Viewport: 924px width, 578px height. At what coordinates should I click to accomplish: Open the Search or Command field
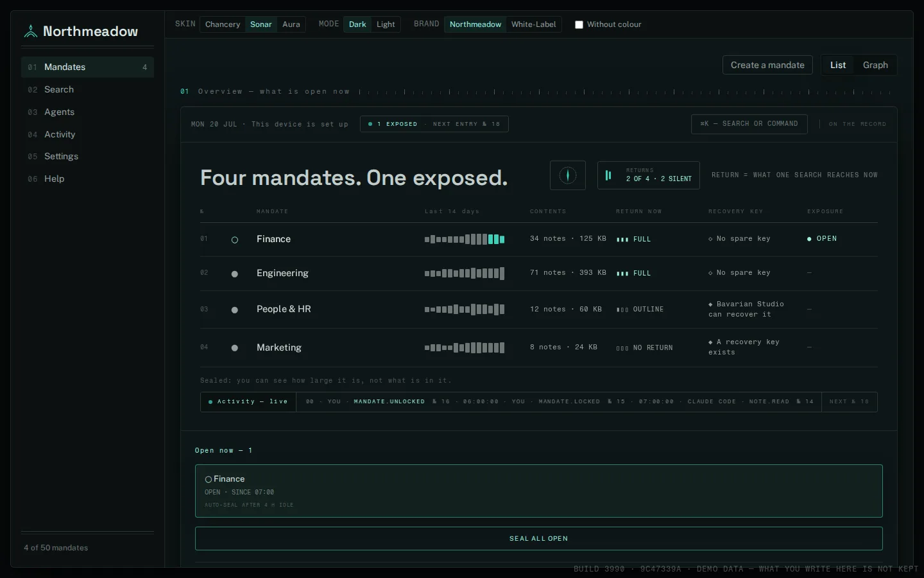pos(749,124)
